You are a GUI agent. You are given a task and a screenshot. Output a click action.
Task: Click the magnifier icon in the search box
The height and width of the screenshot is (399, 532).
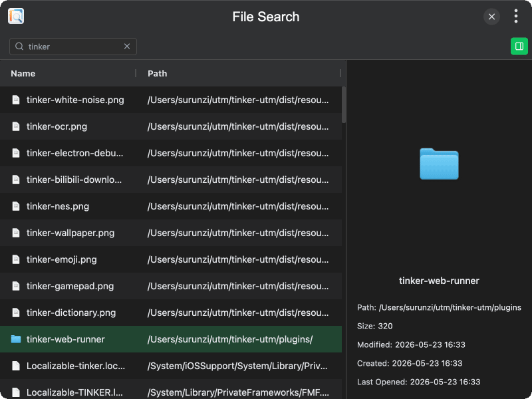pyautogui.click(x=19, y=46)
